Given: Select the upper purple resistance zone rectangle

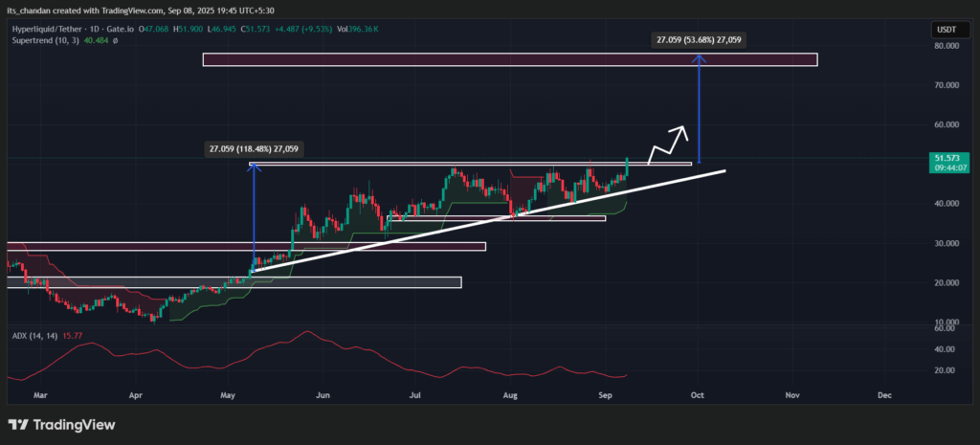Looking at the screenshot, I should 509,59.
